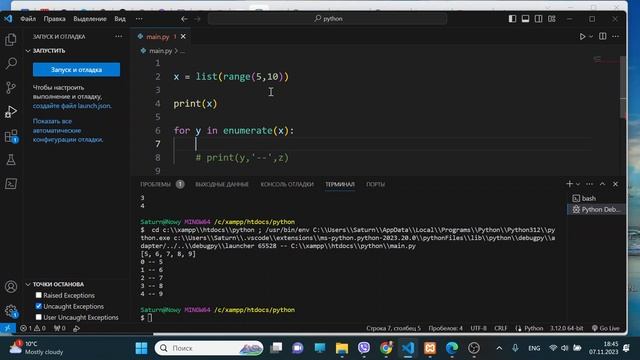
Task: Go back with the navigation arrow
Action: click(x=184, y=19)
